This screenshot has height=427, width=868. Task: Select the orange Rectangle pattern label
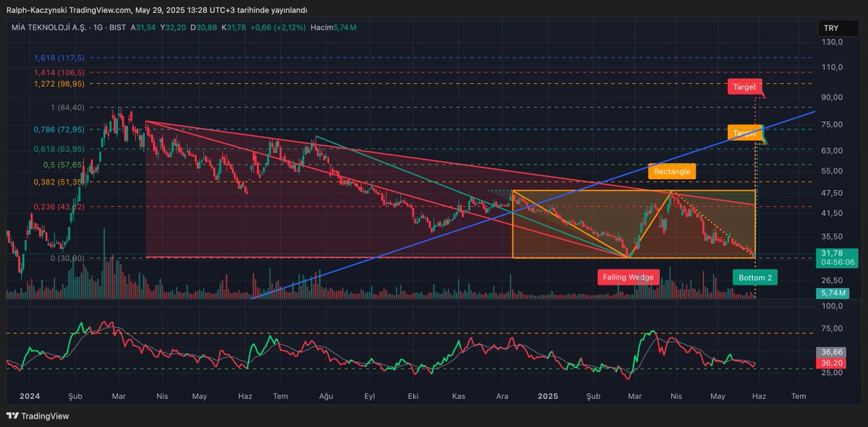[x=673, y=171]
